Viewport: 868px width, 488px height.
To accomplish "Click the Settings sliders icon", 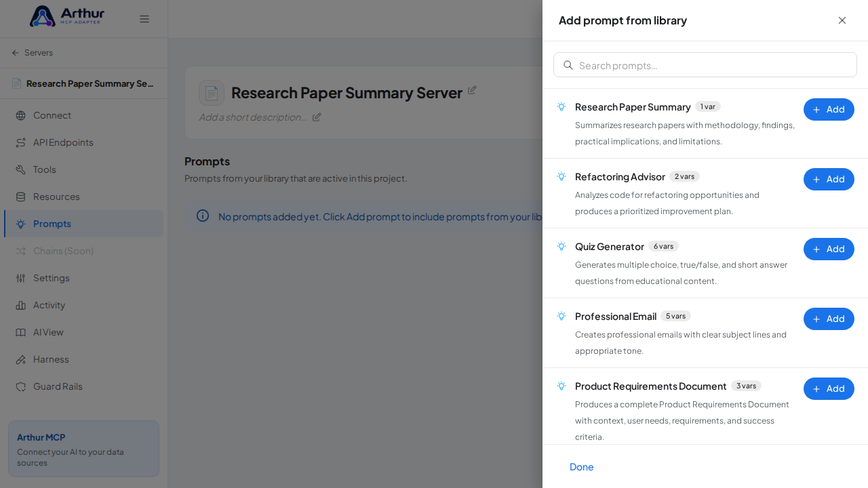I will pyautogui.click(x=21, y=278).
